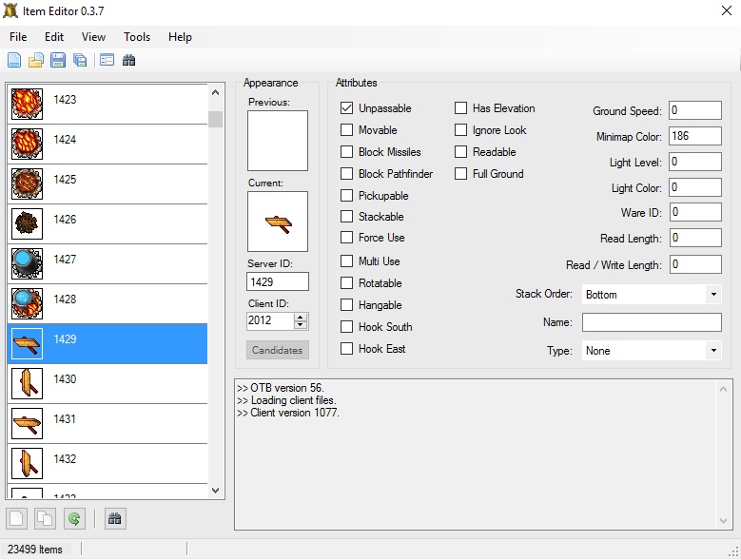The width and height of the screenshot is (741, 560).
Task: Close the Item Editor window
Action: [x=727, y=10]
